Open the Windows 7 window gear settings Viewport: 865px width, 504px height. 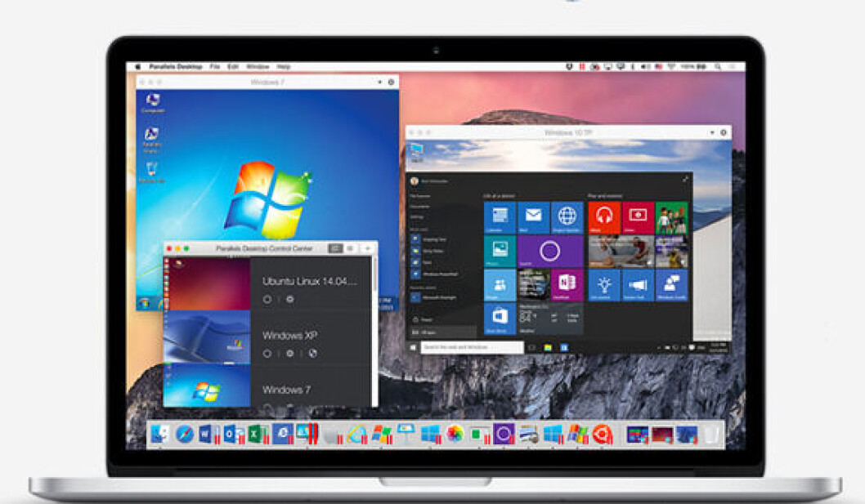coord(391,83)
